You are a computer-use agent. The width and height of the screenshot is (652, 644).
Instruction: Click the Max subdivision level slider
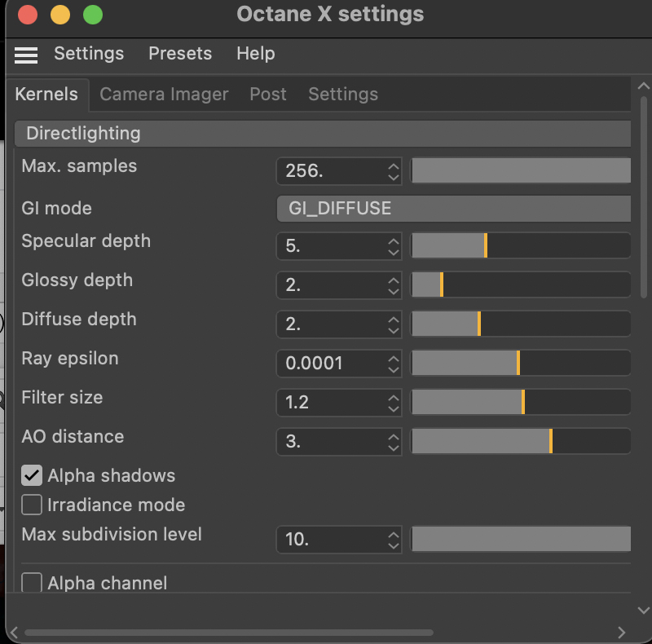(x=521, y=539)
